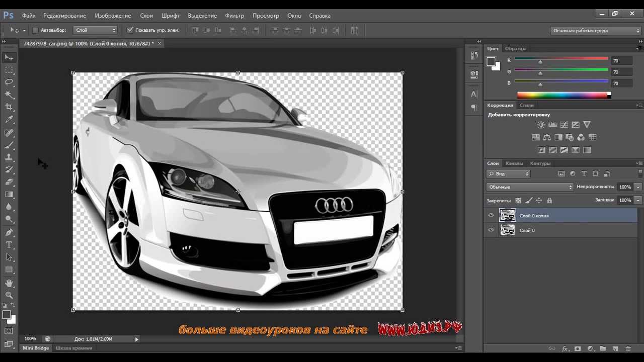Viewport: 644px width, 362px height.
Task: Toggle lock position
Action: pos(539,200)
